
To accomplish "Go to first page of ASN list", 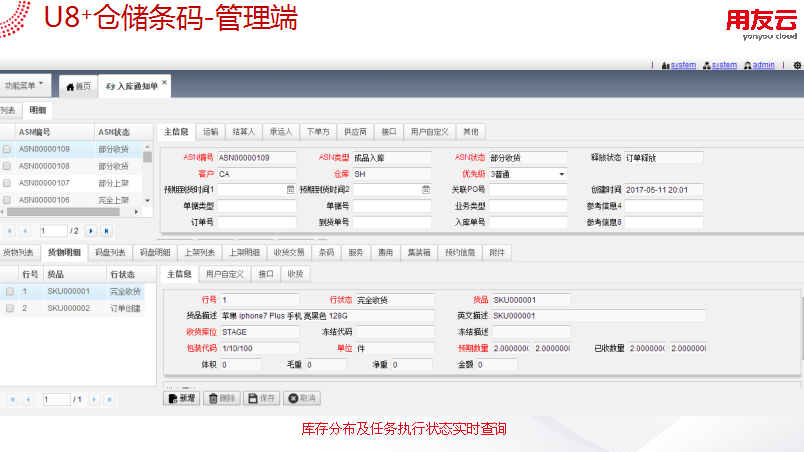I will (9, 231).
